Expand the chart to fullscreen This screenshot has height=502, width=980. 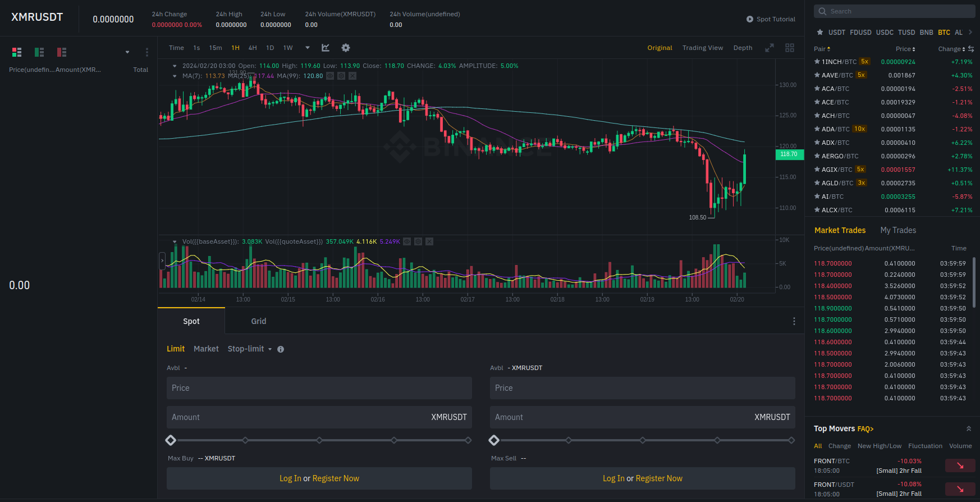pyautogui.click(x=770, y=48)
